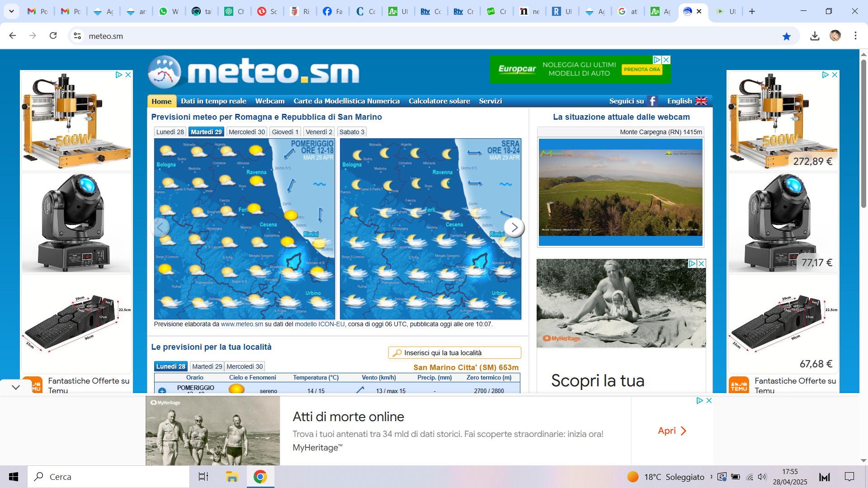Click the page vertical scrollbar
Viewport: 868px width, 488px height.
coord(863,133)
